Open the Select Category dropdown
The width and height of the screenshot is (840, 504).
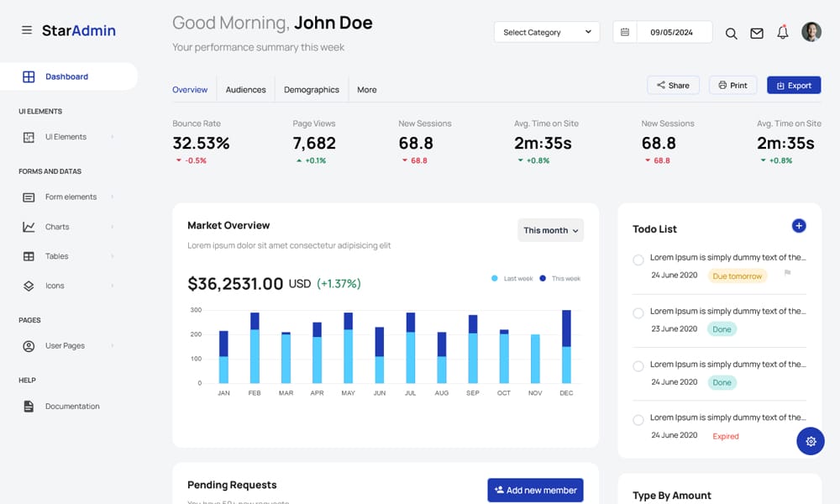pyautogui.click(x=547, y=33)
